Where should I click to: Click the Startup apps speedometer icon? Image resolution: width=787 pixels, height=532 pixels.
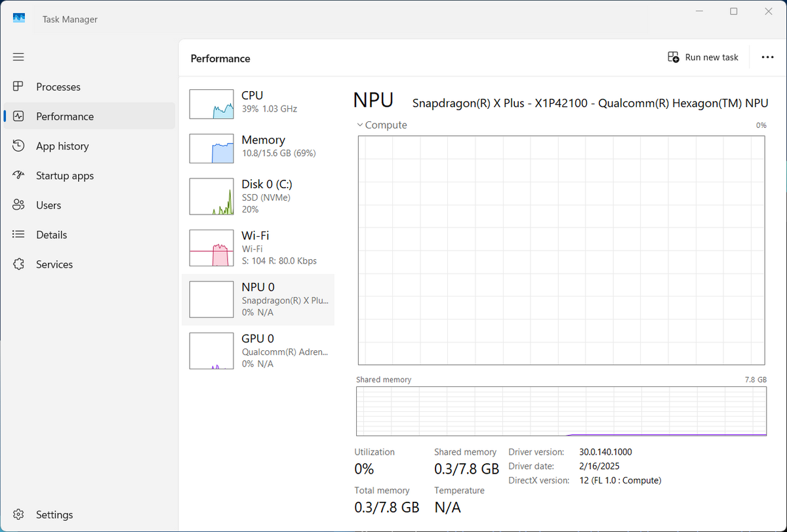(18, 175)
